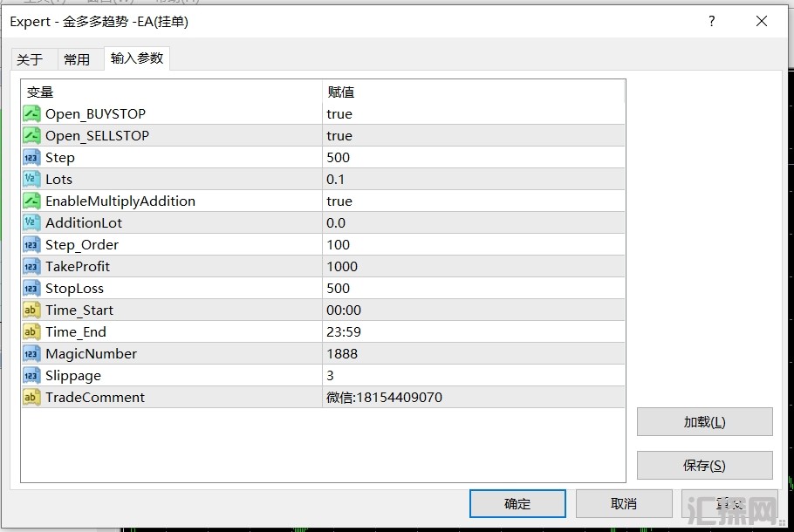Viewport: 794px width, 532px height.
Task: Confirm with the 确定 button
Action: [x=517, y=503]
